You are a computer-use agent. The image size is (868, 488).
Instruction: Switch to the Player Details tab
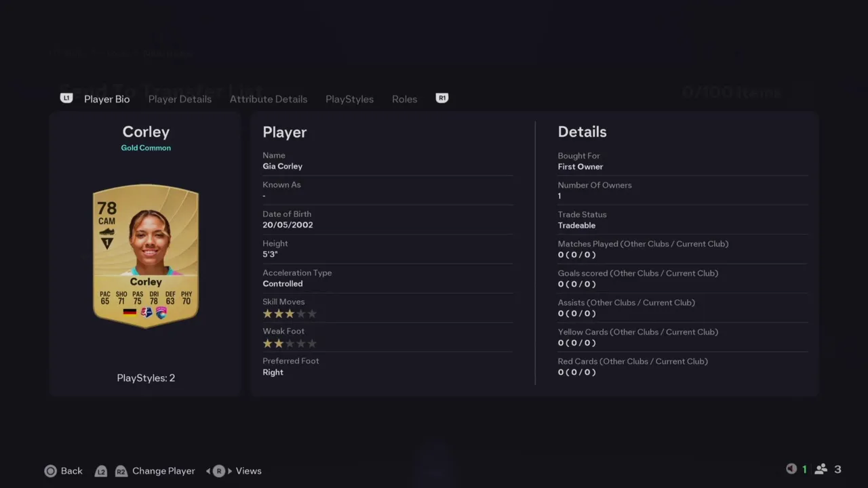[x=180, y=99]
